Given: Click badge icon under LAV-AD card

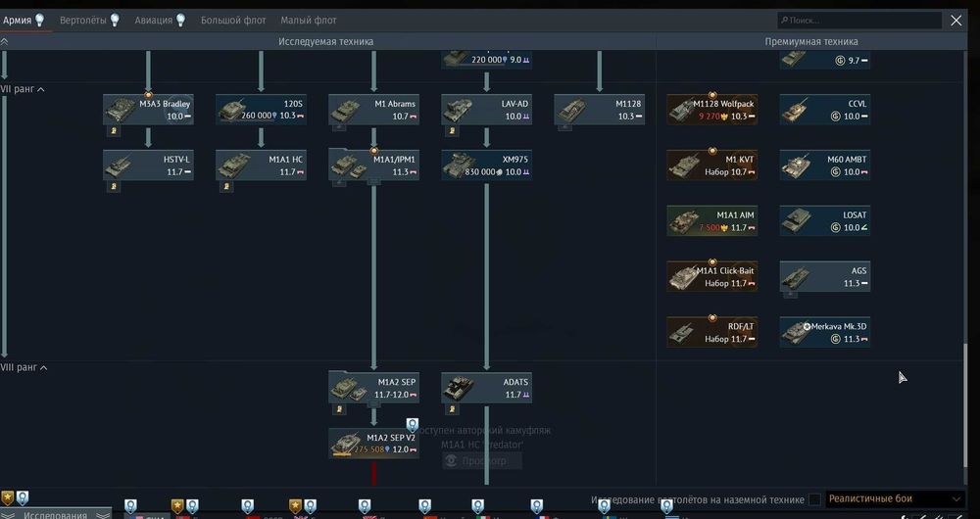Looking at the screenshot, I should 453,130.
